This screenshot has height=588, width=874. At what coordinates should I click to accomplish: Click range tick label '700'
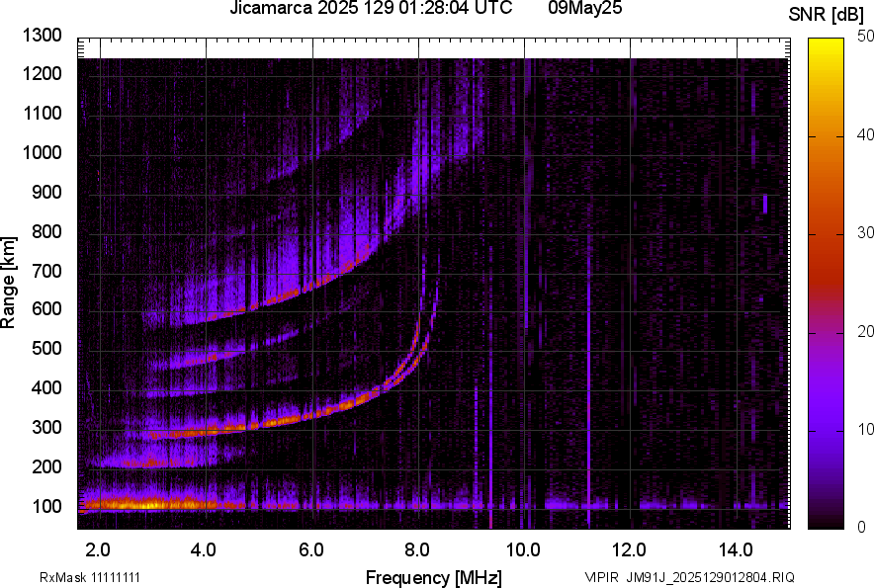click(46, 271)
